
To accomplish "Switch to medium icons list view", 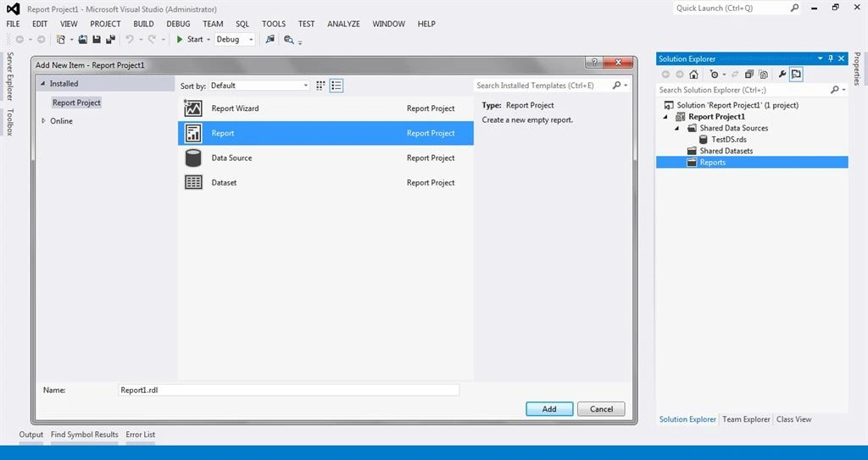I will (x=336, y=86).
